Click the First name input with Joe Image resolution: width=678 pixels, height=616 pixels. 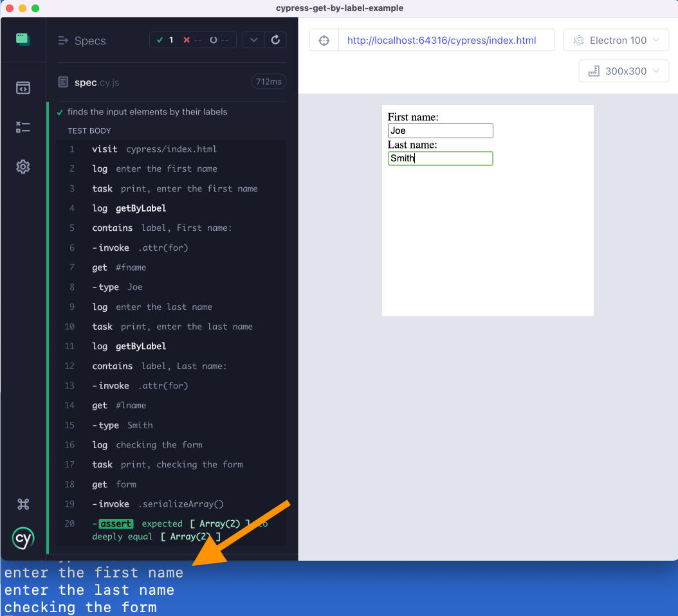pos(440,131)
